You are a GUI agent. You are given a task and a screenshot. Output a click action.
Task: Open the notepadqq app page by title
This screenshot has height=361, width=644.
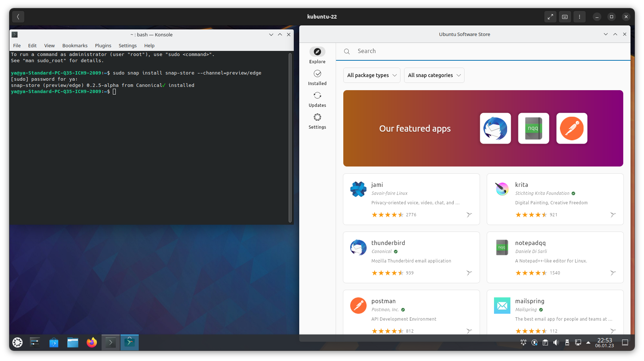[530, 243]
